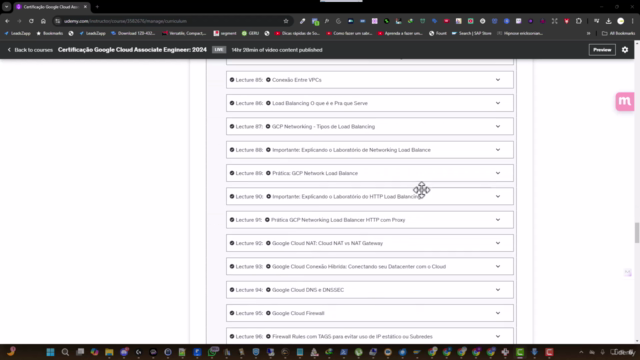The image size is (640, 360).
Task: Expand Lecture 90 HTTP Load Balancing lab
Action: (498, 197)
